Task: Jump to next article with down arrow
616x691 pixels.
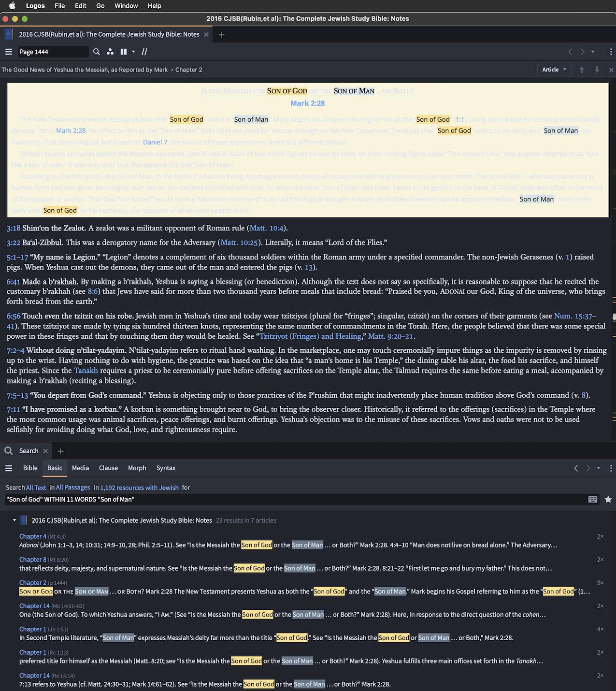Action: [597, 70]
